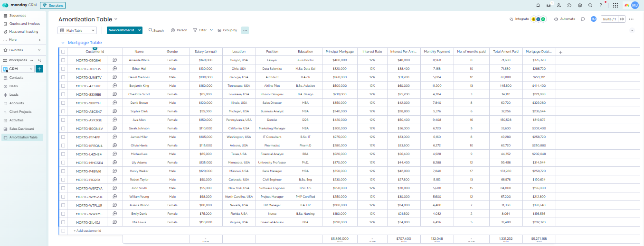This screenshot has width=644, height=246.
Task: Open conversation for MORTG-ABC547 row
Action: (x=114, y=111)
